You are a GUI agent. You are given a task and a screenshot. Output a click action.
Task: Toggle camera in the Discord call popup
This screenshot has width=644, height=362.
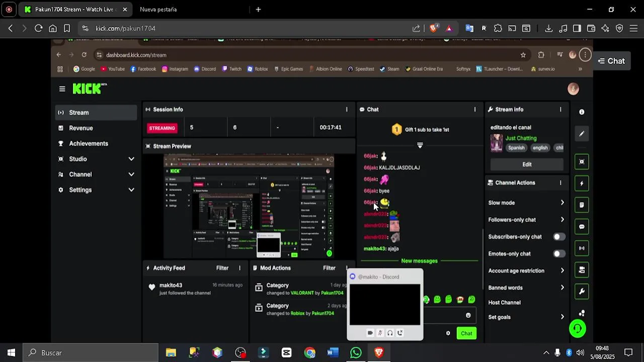pyautogui.click(x=370, y=333)
